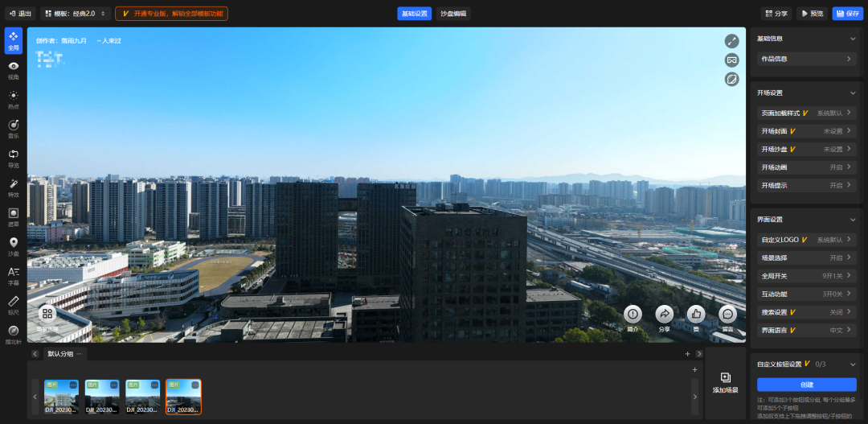Open the 字幕 subtitle tool

[x=14, y=276]
